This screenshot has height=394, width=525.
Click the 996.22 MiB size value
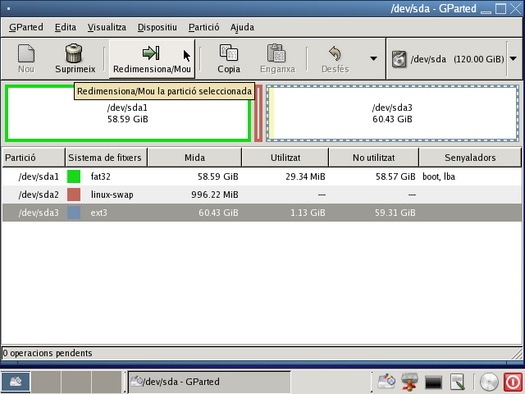(x=215, y=194)
